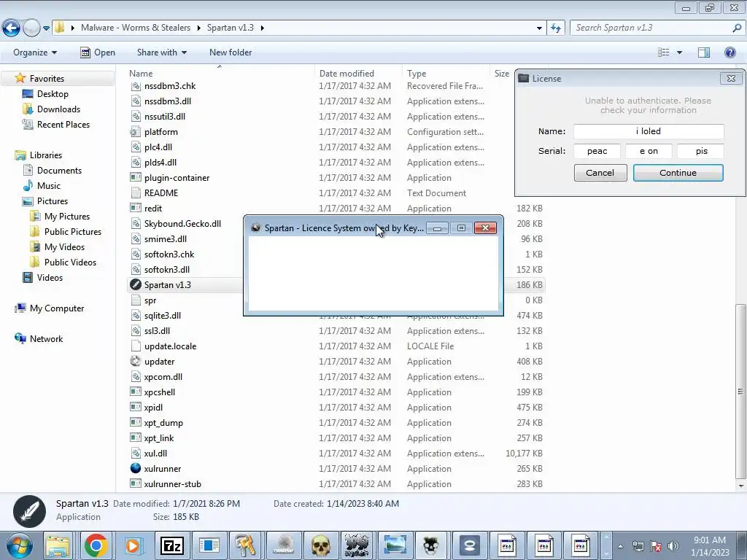Select Music library
The height and width of the screenshot is (560, 747).
click(49, 186)
